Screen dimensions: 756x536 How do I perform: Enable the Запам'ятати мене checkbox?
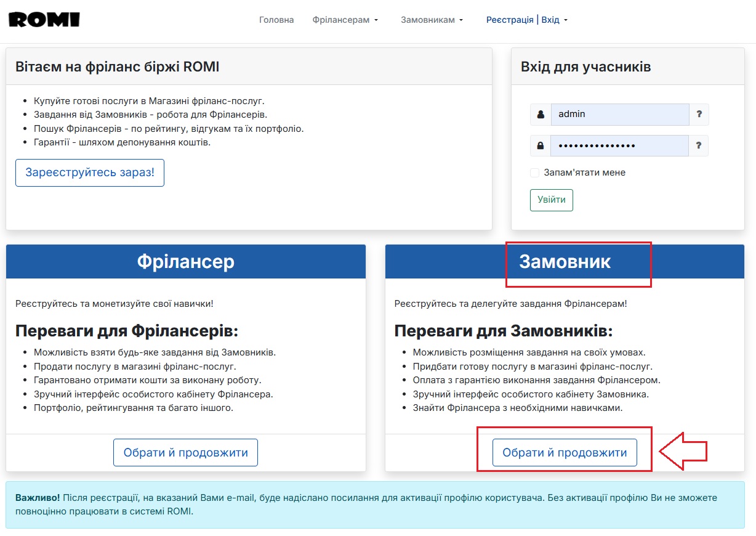point(534,173)
